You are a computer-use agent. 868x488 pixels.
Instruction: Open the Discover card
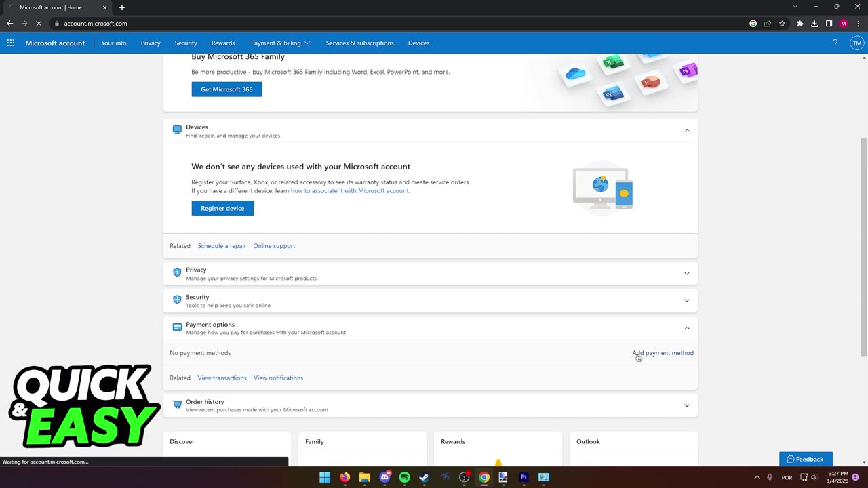[x=226, y=449]
